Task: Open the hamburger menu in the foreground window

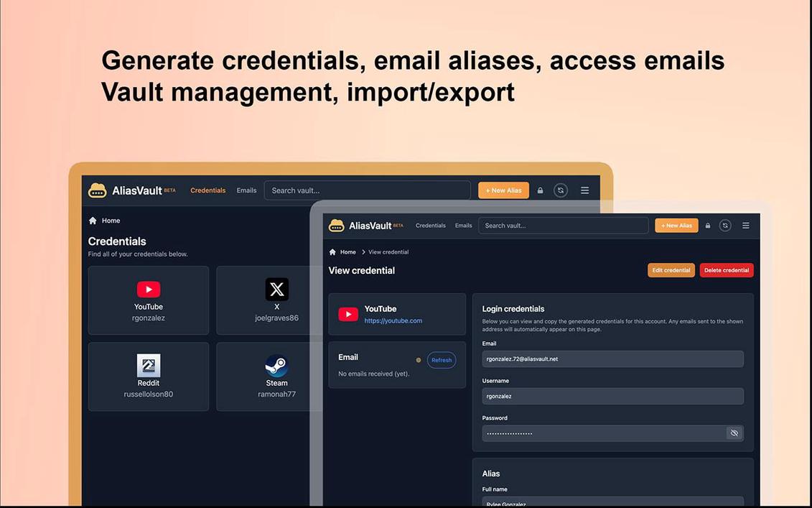Action: click(745, 225)
